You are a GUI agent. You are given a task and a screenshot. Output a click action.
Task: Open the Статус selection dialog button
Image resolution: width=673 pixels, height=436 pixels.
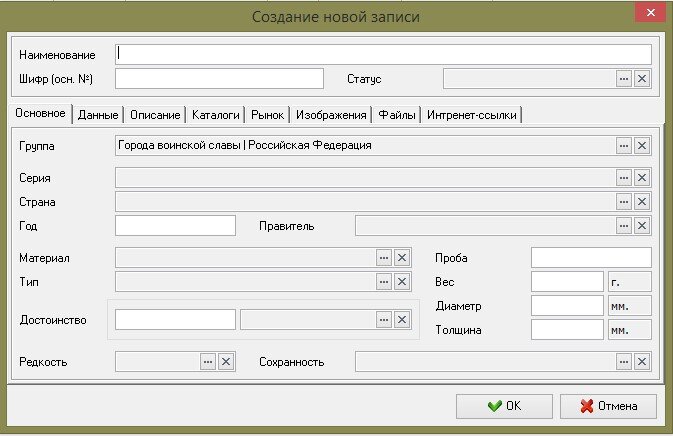(624, 79)
